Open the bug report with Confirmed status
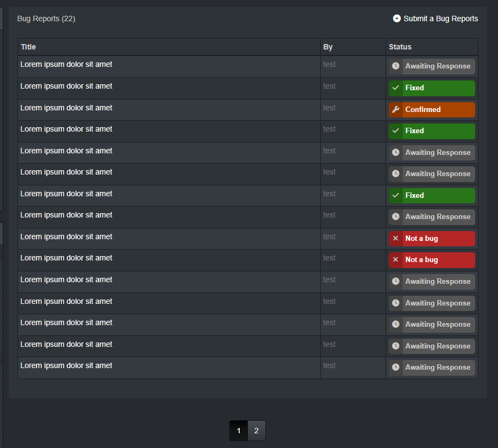This screenshot has width=498, height=448. tap(66, 108)
